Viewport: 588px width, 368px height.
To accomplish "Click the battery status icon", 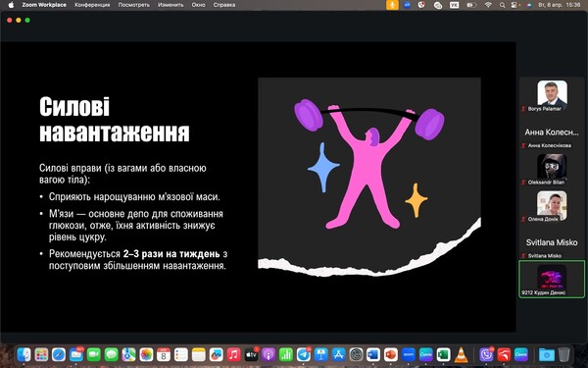I will point(471,5).
